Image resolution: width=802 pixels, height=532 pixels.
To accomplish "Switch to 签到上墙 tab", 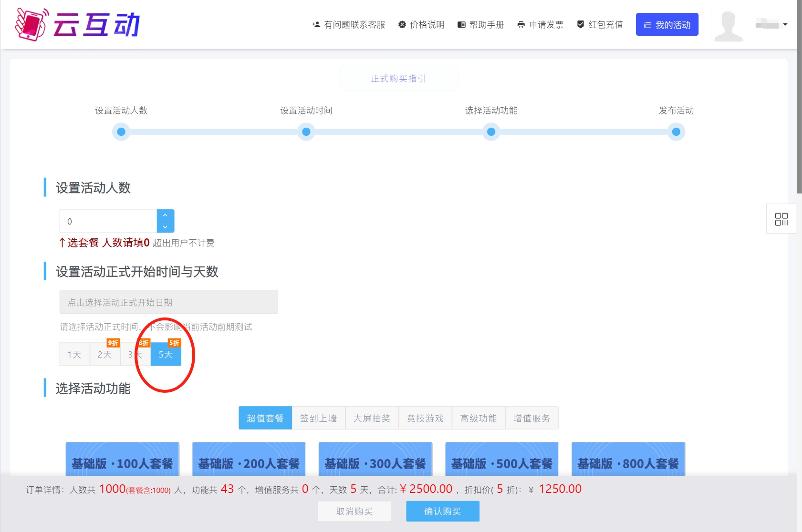I will (319, 418).
